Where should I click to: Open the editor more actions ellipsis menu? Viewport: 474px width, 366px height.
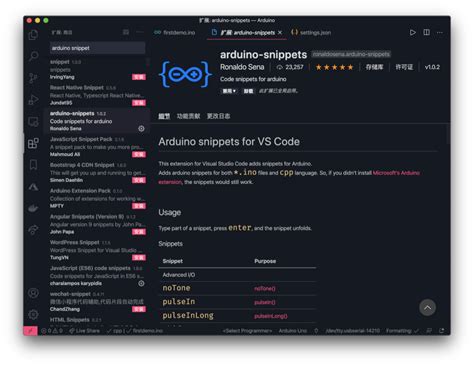click(x=440, y=32)
